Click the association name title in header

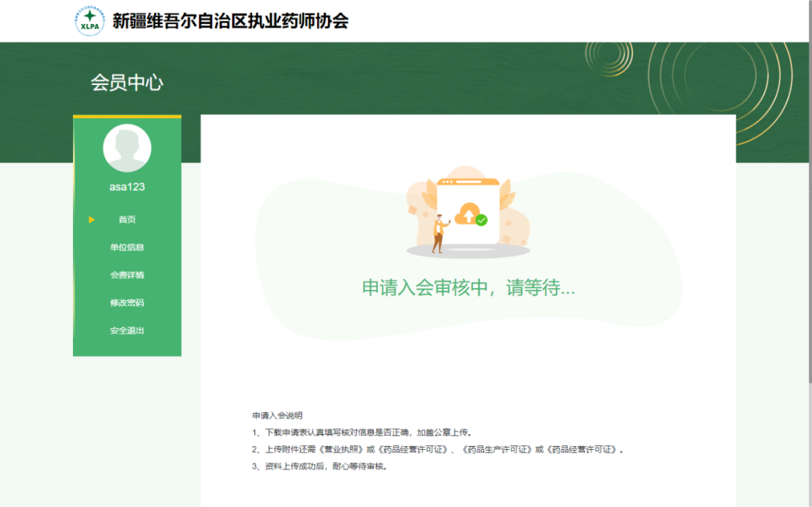[x=230, y=21]
